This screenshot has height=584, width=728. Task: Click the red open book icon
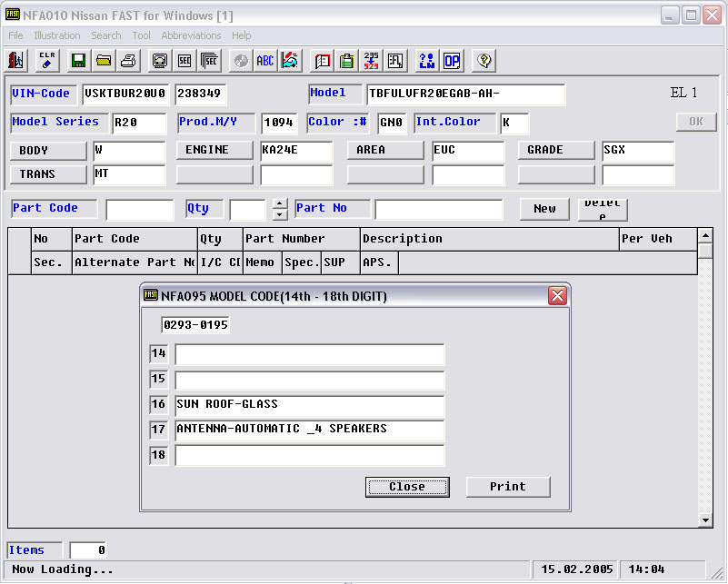[x=322, y=61]
